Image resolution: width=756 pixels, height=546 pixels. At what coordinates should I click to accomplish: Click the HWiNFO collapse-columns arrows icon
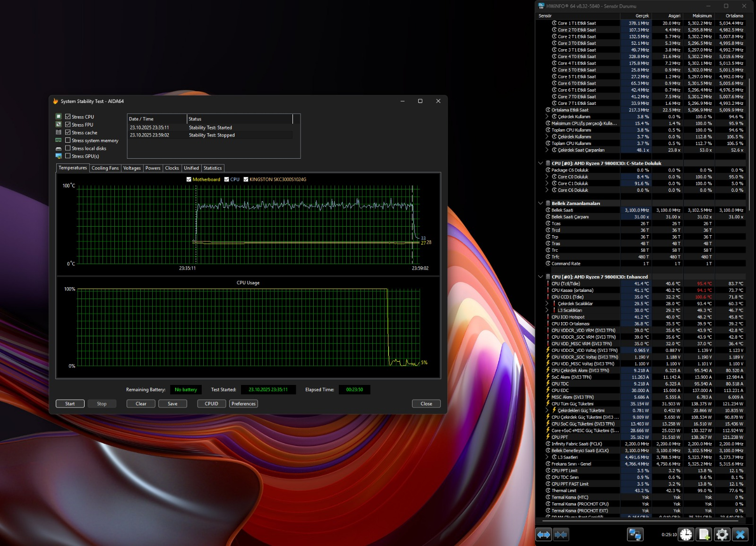pyautogui.click(x=561, y=535)
